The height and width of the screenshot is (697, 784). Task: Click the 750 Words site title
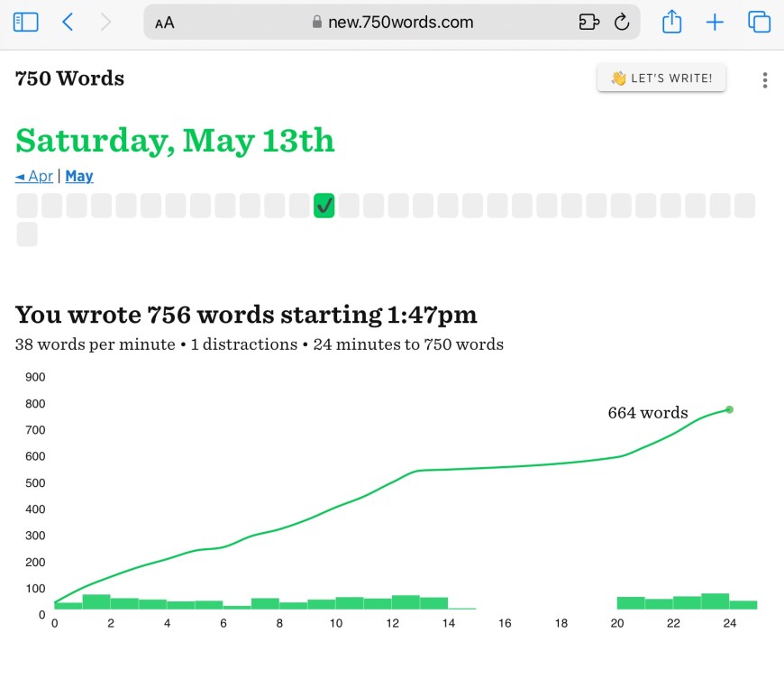pyautogui.click(x=69, y=79)
